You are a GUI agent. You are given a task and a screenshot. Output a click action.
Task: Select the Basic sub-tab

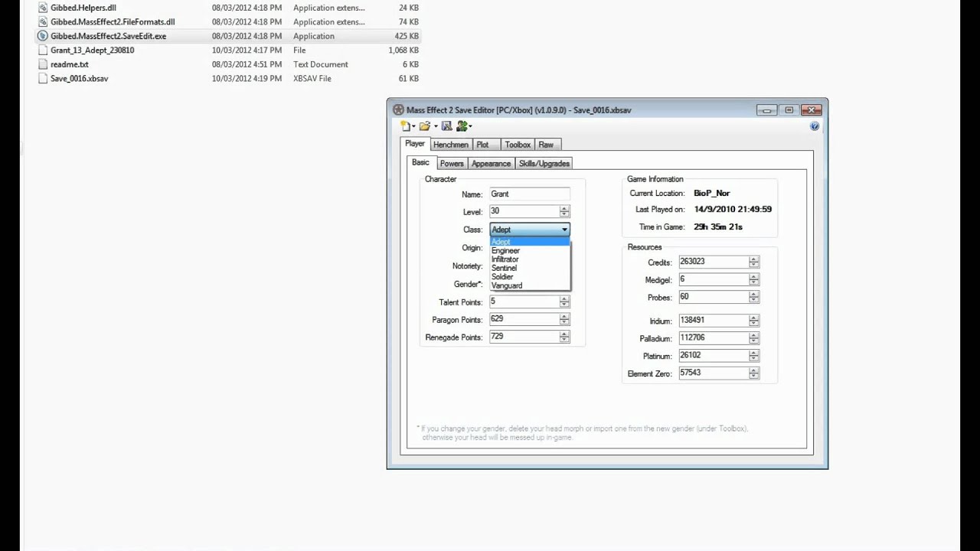coord(421,162)
